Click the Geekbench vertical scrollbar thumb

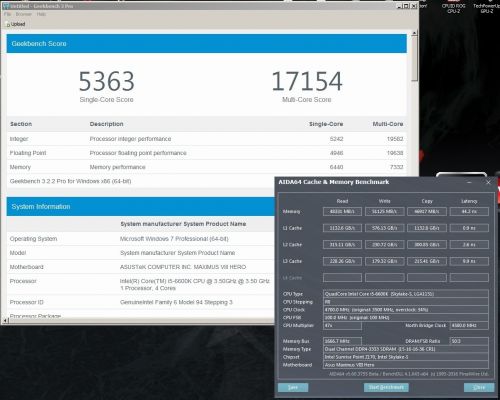[x=414, y=58]
